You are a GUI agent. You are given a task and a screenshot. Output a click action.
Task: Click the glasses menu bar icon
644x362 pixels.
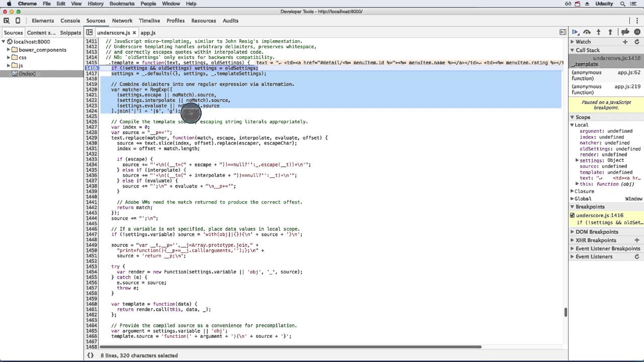568,4
